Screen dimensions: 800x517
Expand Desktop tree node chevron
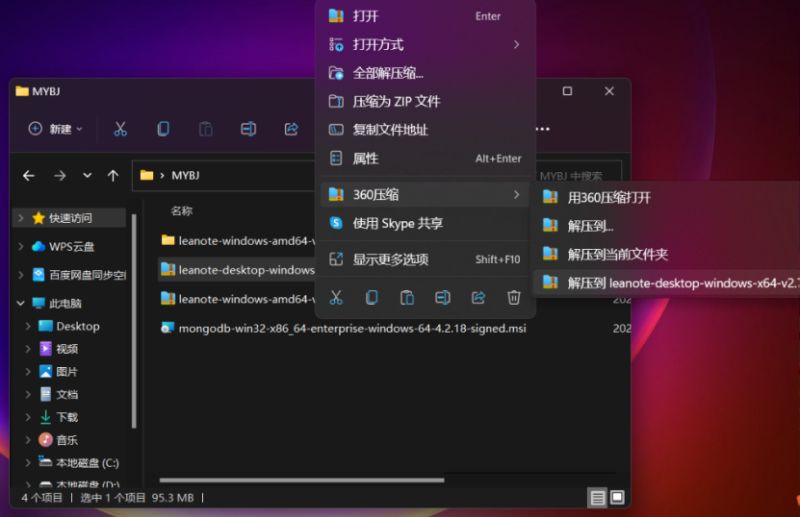pos(29,326)
